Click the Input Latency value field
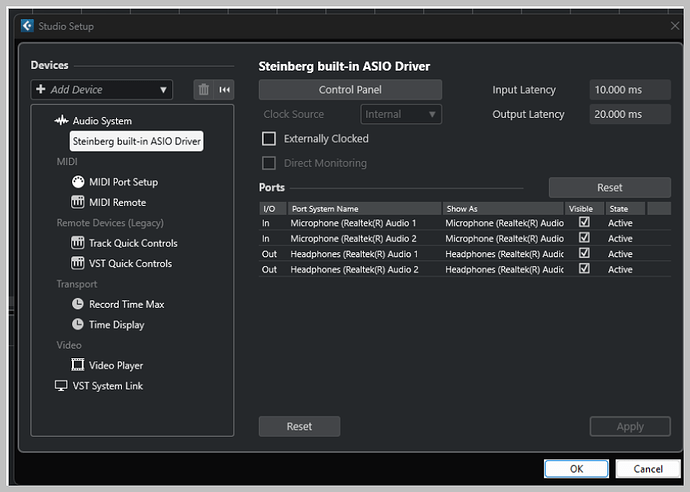This screenshot has height=492, width=690. pos(630,90)
